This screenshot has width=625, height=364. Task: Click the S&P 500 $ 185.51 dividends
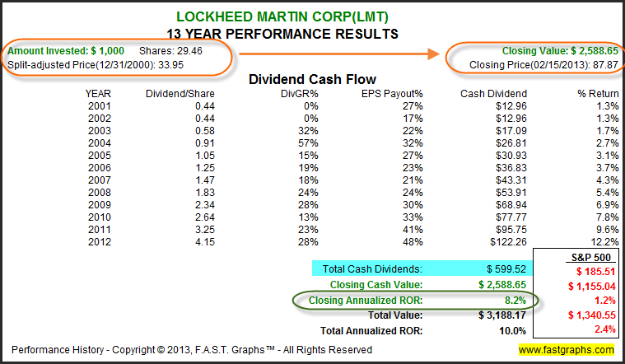[596, 272]
